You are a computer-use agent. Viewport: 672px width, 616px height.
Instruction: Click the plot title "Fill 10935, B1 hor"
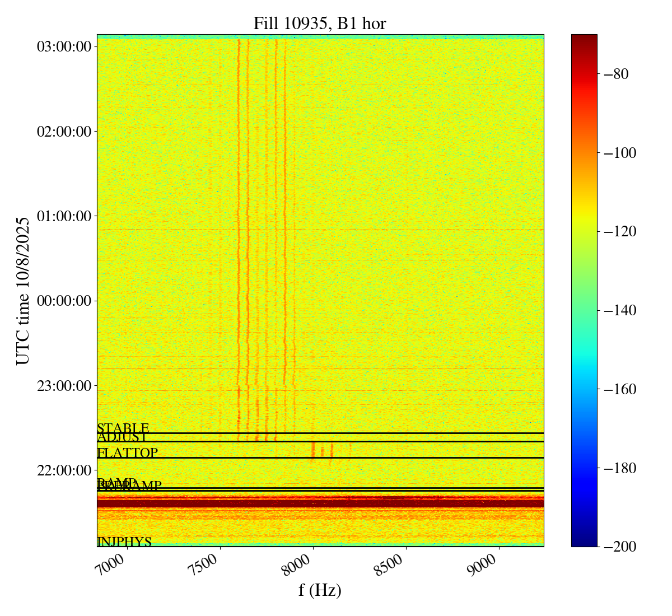319,23
